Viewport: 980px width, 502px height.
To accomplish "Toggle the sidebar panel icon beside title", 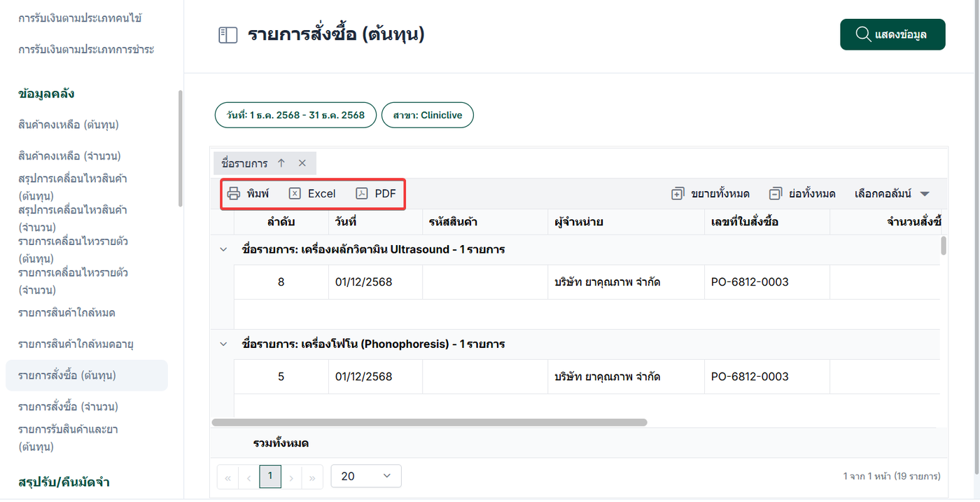I will pyautogui.click(x=228, y=35).
